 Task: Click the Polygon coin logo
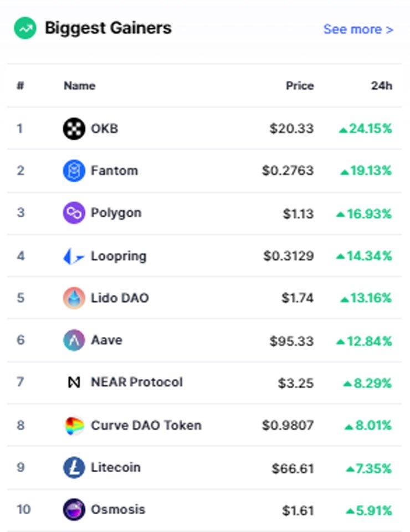click(x=74, y=213)
